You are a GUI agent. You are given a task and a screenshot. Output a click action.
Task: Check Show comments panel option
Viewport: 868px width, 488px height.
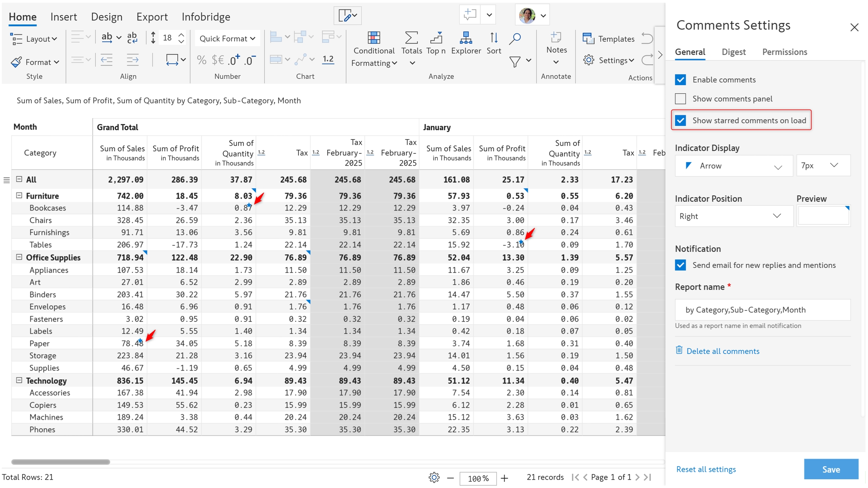coord(680,99)
